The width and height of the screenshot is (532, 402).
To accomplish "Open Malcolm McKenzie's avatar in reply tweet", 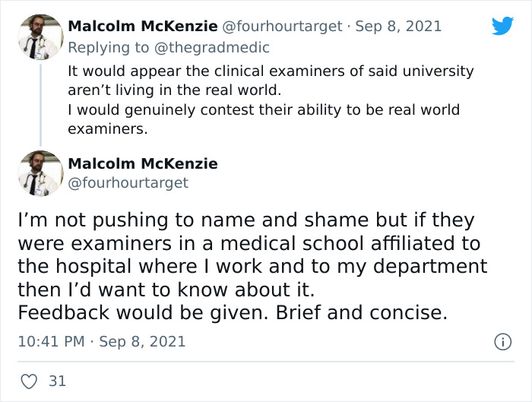I will pyautogui.click(x=40, y=36).
